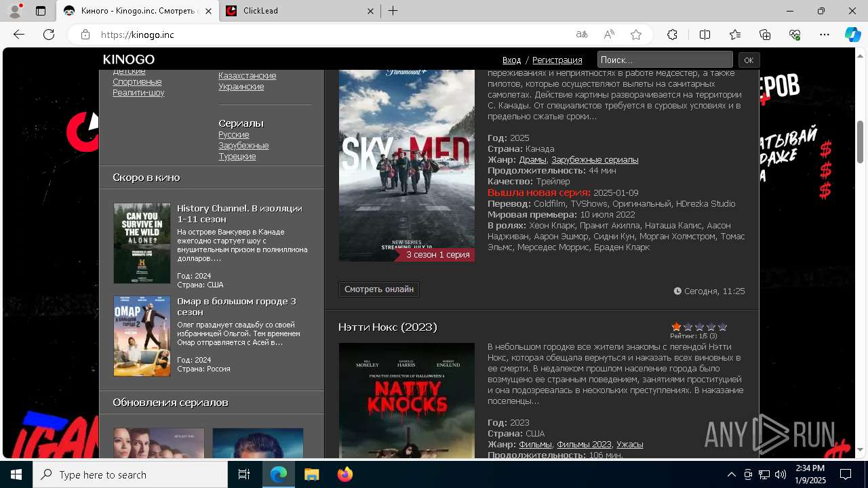Open the notifications center icon
868x488 pixels.
(846, 474)
